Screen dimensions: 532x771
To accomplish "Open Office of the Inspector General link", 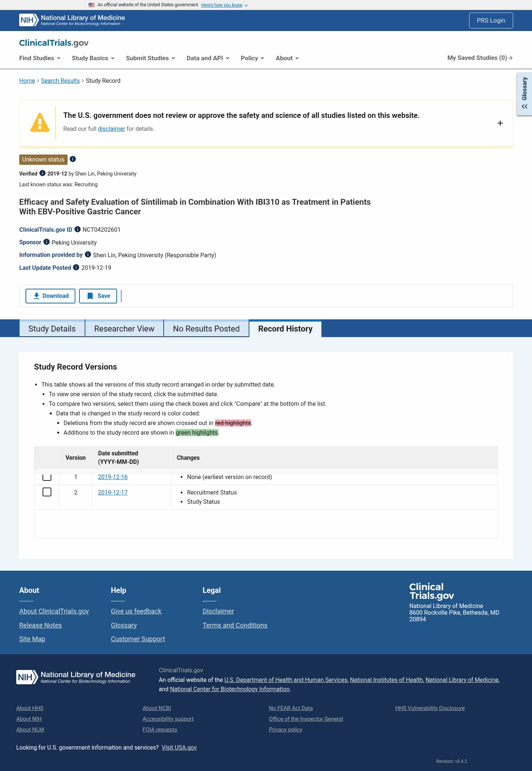I will [306, 719].
